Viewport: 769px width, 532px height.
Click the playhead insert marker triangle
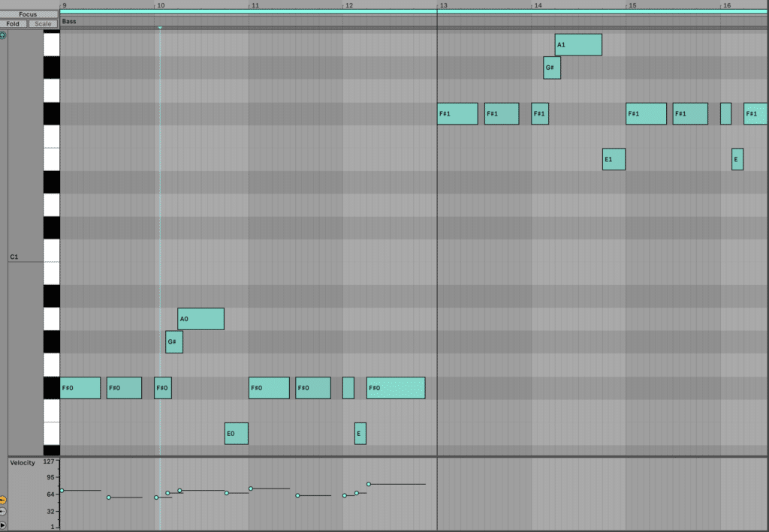[160, 28]
